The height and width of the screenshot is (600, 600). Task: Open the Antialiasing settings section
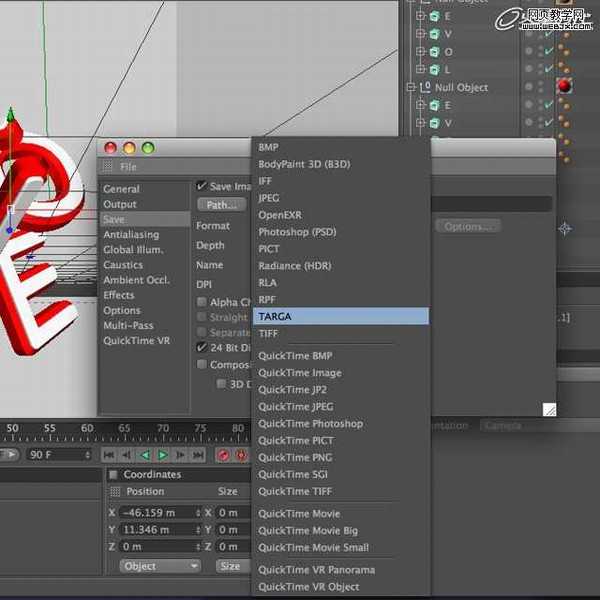pyautogui.click(x=131, y=235)
